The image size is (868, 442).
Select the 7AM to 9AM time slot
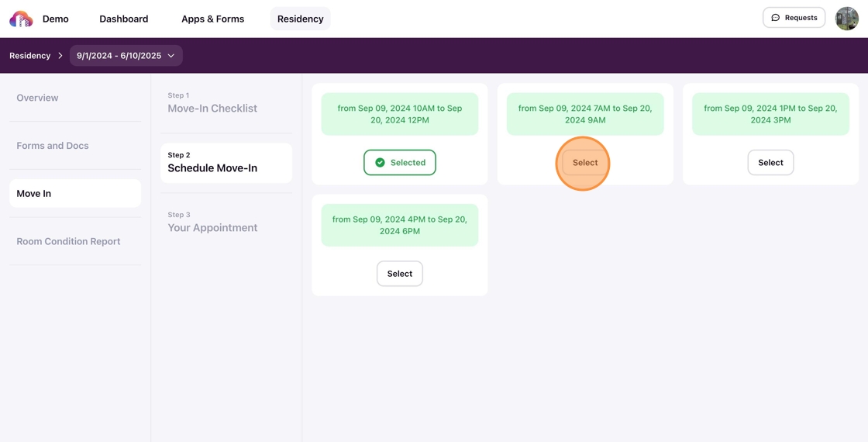pyautogui.click(x=585, y=163)
